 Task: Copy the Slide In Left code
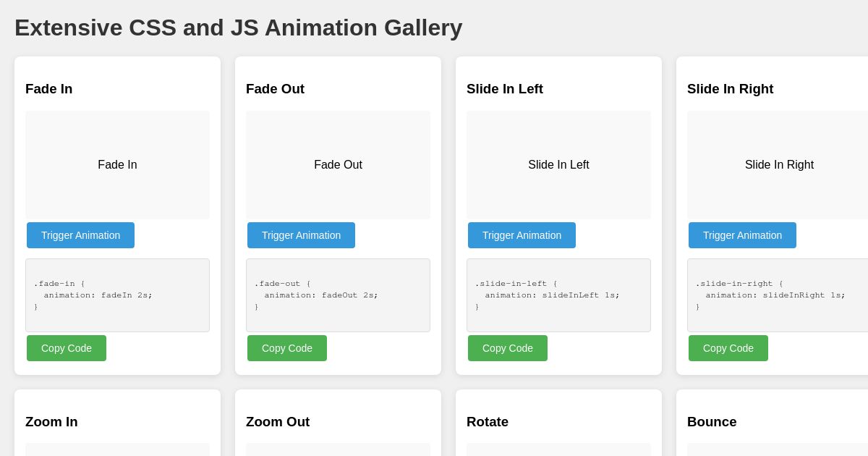click(x=508, y=348)
